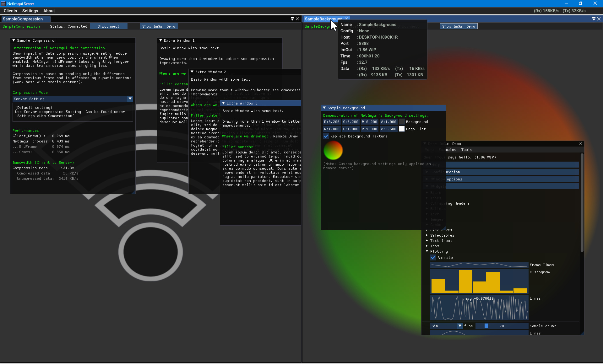Screen dimensions: 603x364
Task: Collapse the Sample Compression window triangle
Action: (14, 40)
